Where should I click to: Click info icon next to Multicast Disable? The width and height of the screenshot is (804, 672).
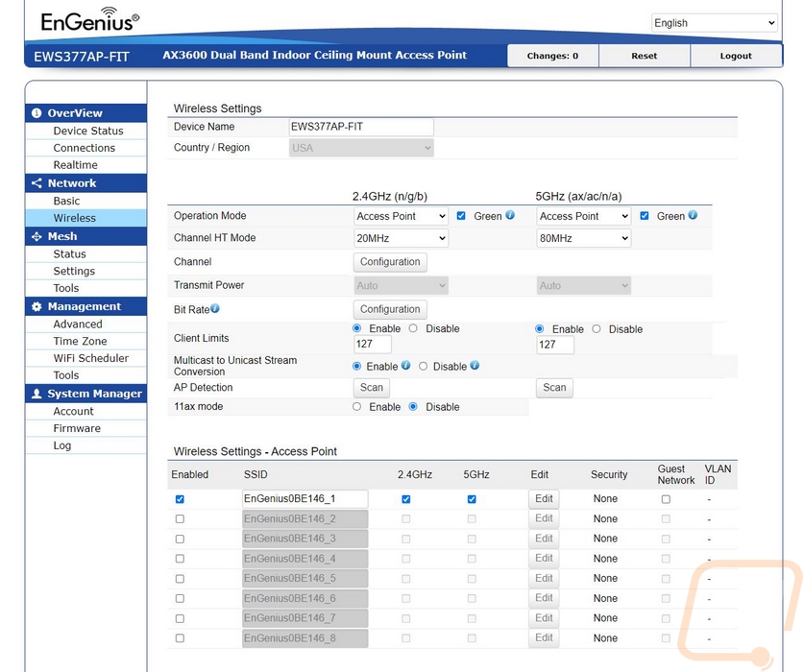tap(475, 366)
